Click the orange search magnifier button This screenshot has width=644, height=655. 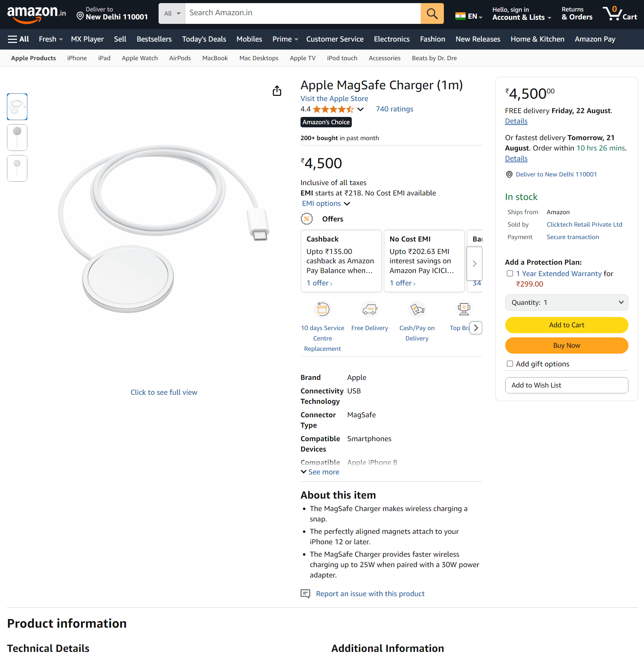(x=432, y=13)
